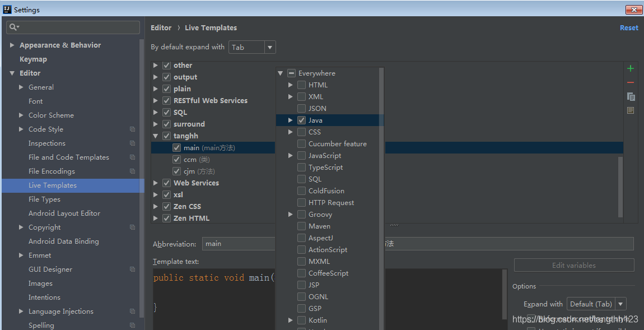Toggle the main template checkbox
This screenshot has width=644, height=330.
177,148
